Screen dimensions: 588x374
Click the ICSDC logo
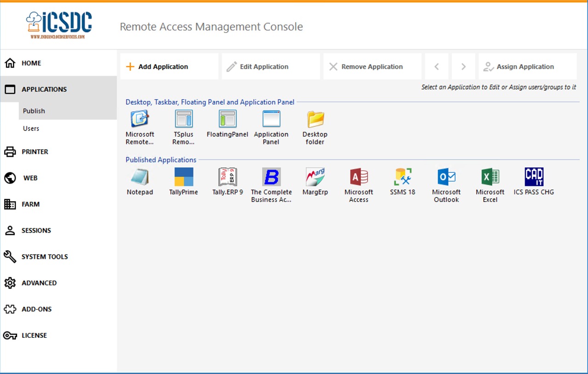tap(59, 25)
